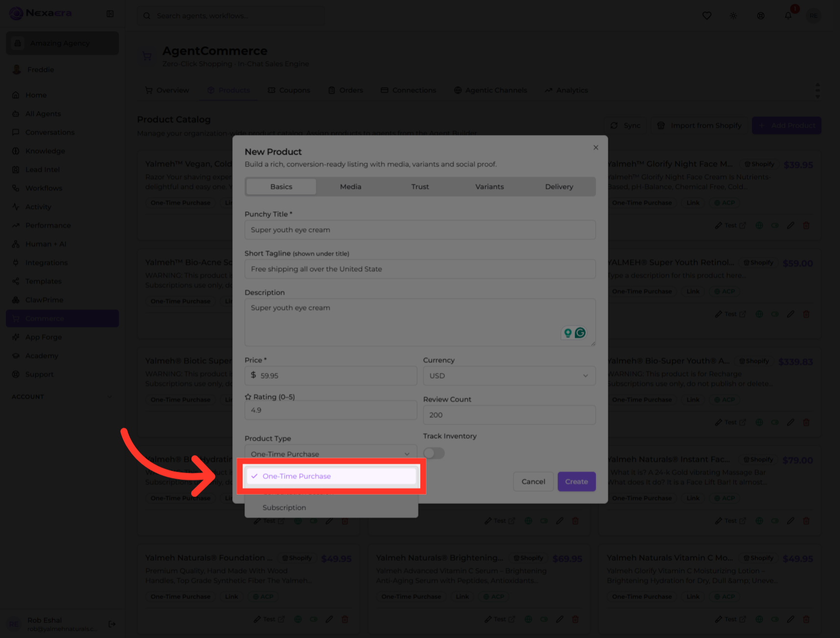Screen dimensions: 840x638
Task: Click the Short Tagline field
Action: point(420,269)
